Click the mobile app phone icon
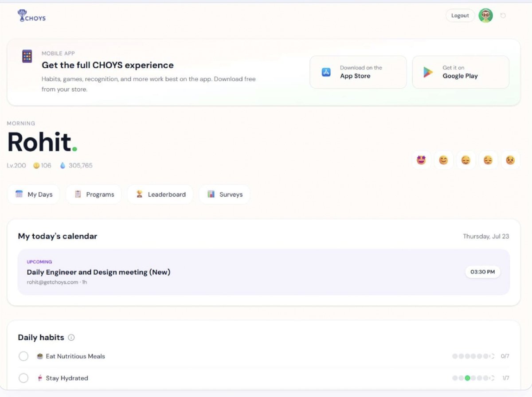Image resolution: width=532 pixels, height=397 pixels. (27, 56)
